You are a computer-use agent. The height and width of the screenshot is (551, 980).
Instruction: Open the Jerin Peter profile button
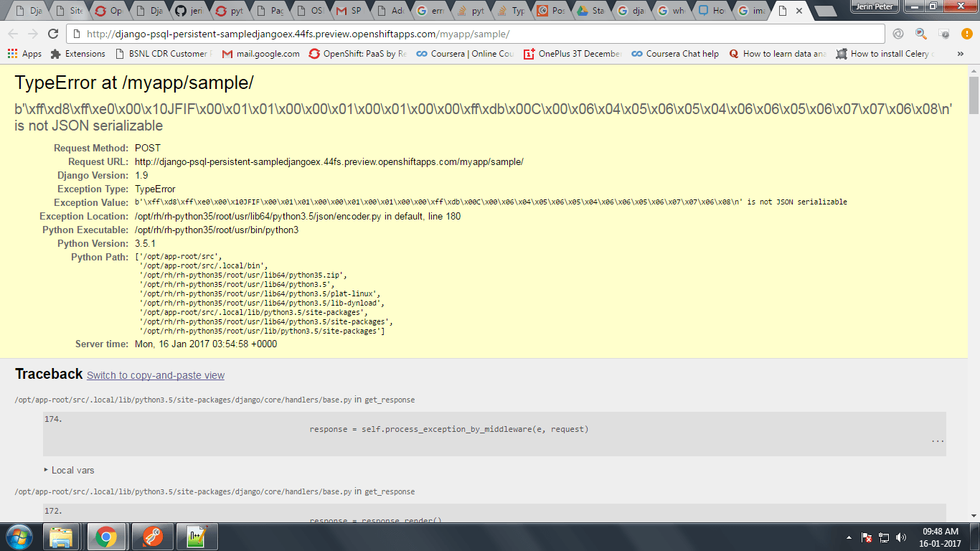(875, 6)
